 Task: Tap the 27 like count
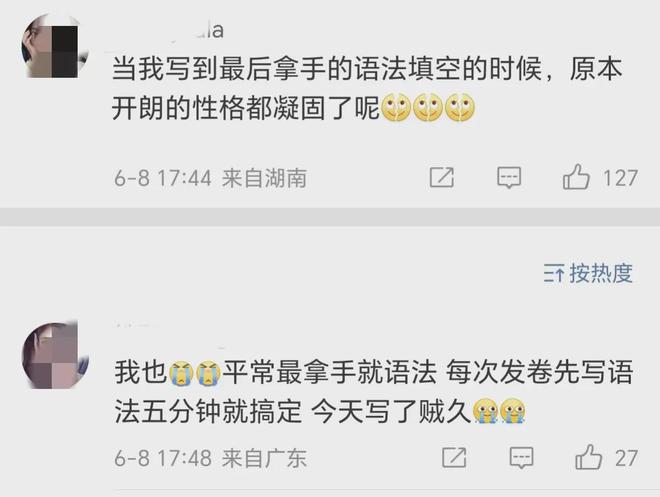pos(626,458)
